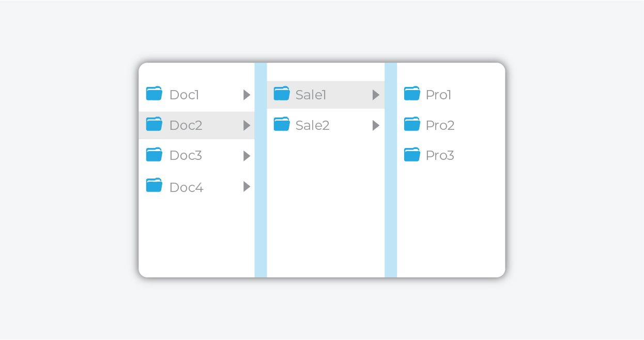Click the Pro1 folder icon

click(x=412, y=94)
